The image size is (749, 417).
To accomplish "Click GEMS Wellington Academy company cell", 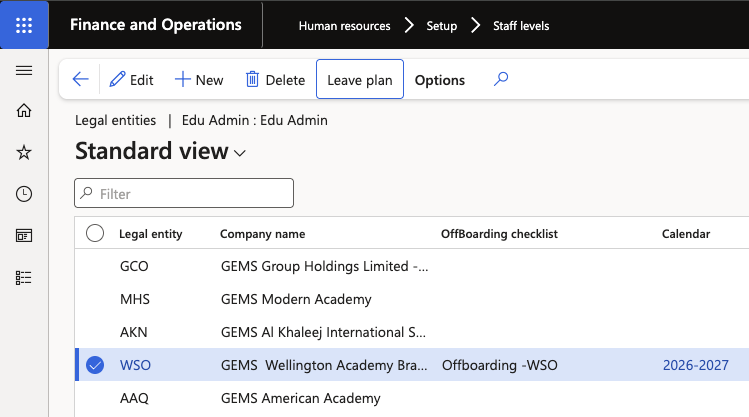I will point(324,365).
